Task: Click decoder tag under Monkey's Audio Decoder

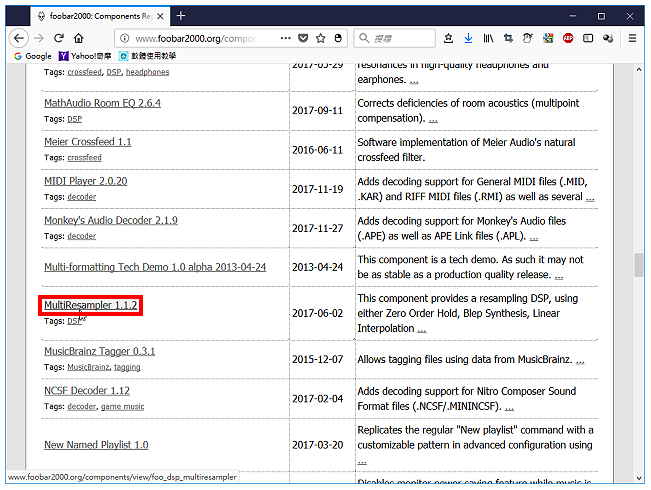Action: tap(81, 236)
